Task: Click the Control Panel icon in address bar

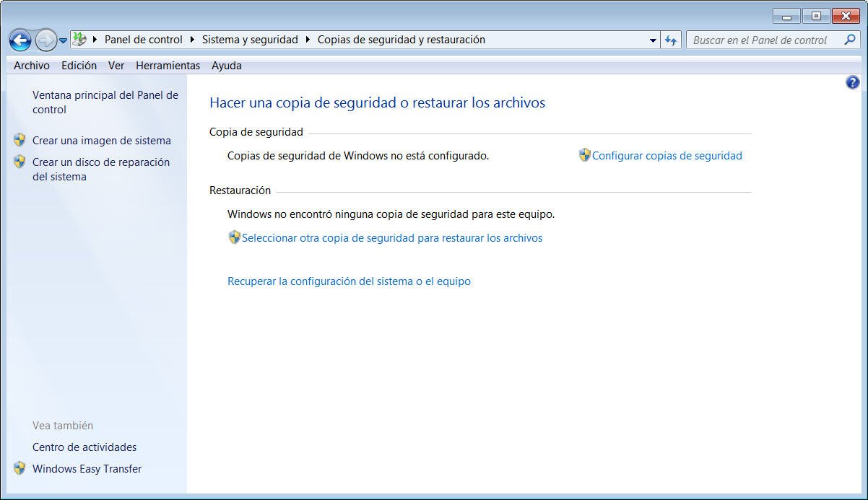Action: click(x=79, y=40)
